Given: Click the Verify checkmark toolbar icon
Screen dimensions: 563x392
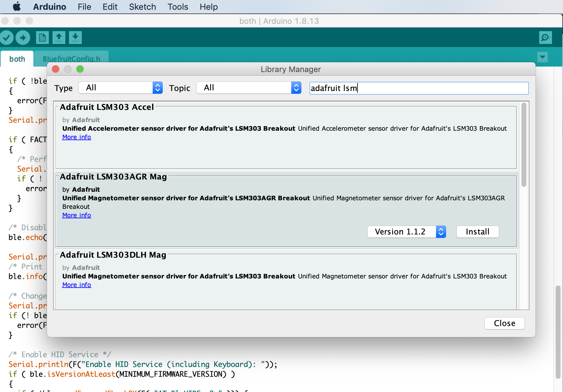Looking at the screenshot, I should (7, 38).
